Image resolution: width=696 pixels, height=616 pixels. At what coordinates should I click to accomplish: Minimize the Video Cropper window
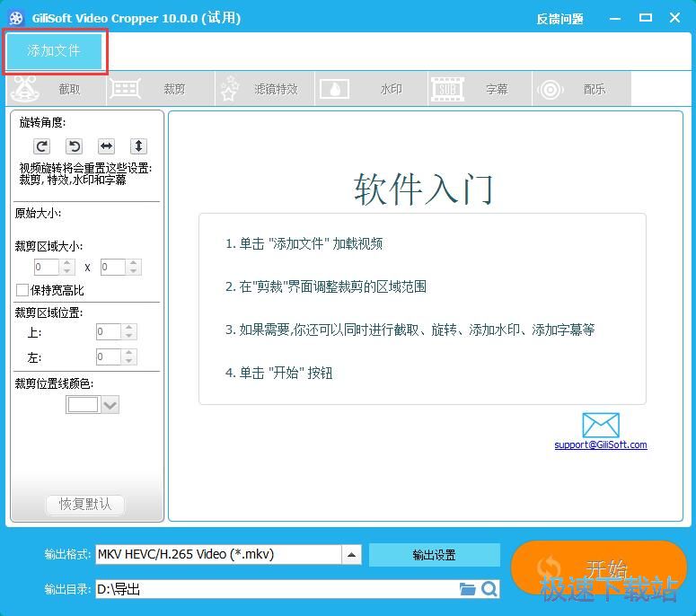point(615,19)
